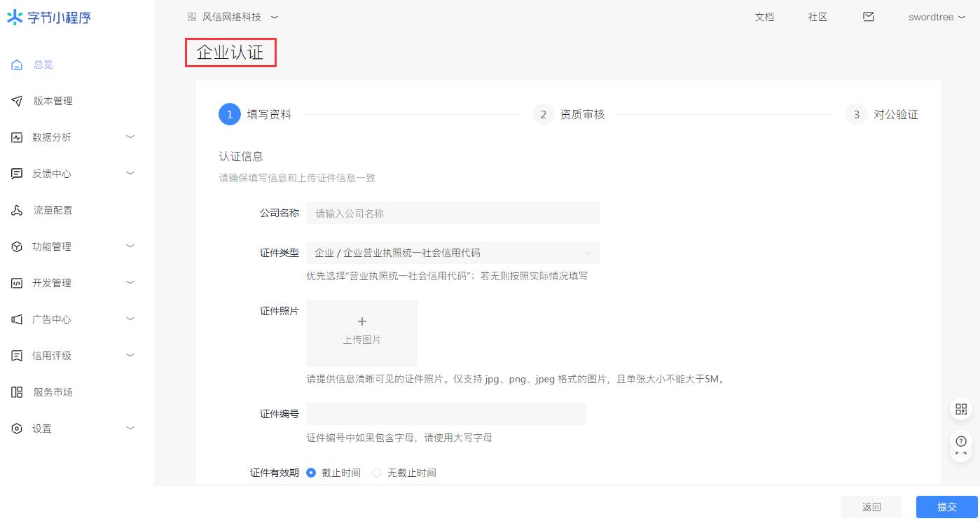Click the 返回 button
The width and height of the screenshot is (980, 521).
pyautogui.click(x=871, y=507)
